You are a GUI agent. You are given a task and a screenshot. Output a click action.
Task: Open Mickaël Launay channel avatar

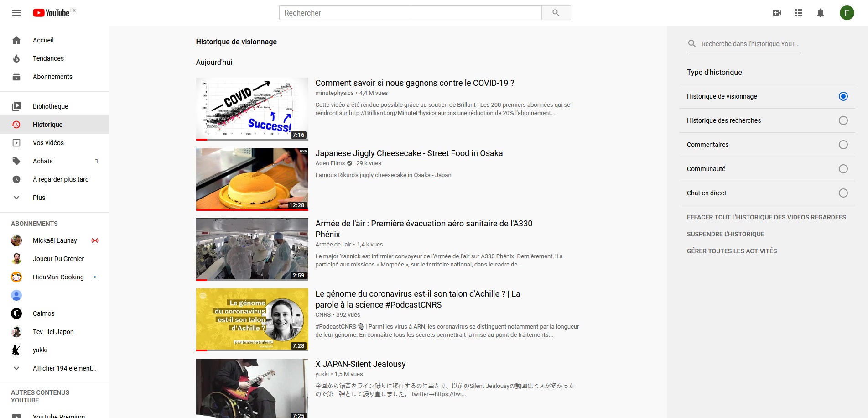pos(16,240)
